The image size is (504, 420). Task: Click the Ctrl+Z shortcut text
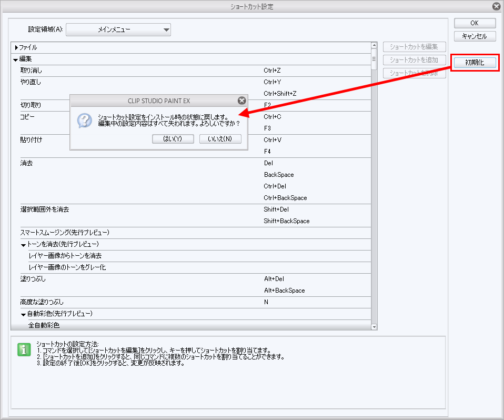[x=272, y=71]
